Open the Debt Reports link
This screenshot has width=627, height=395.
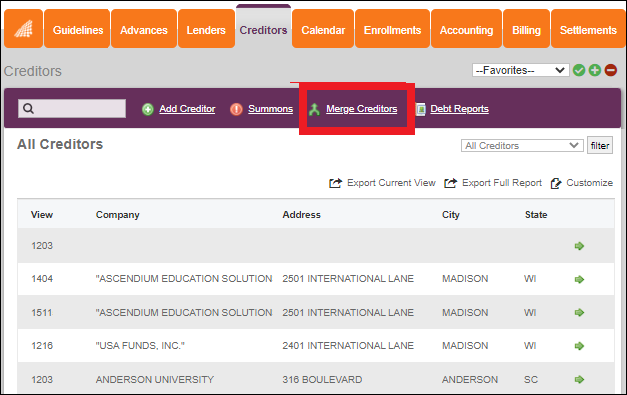(459, 109)
